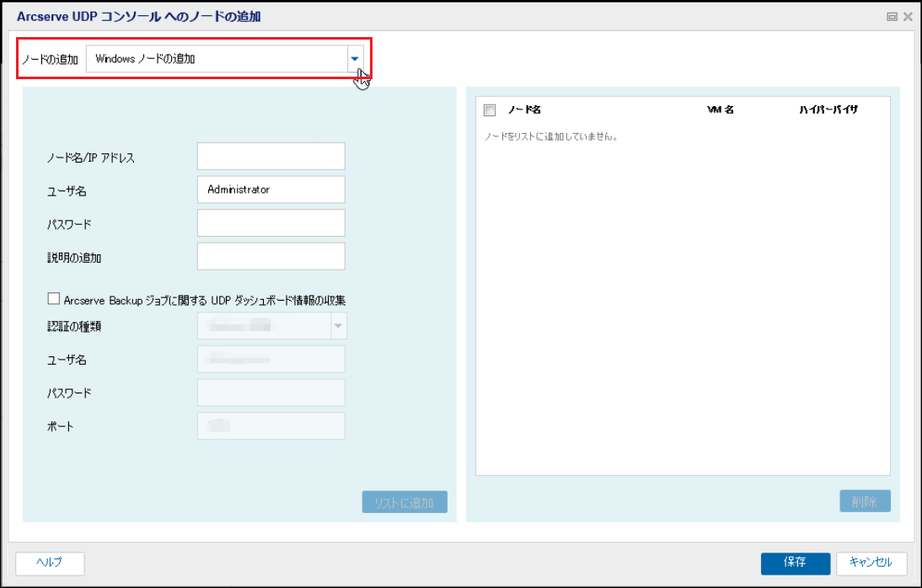This screenshot has height=588, width=922.
Task: Click the disabled lower ユーザ名 field
Action: (x=271, y=359)
